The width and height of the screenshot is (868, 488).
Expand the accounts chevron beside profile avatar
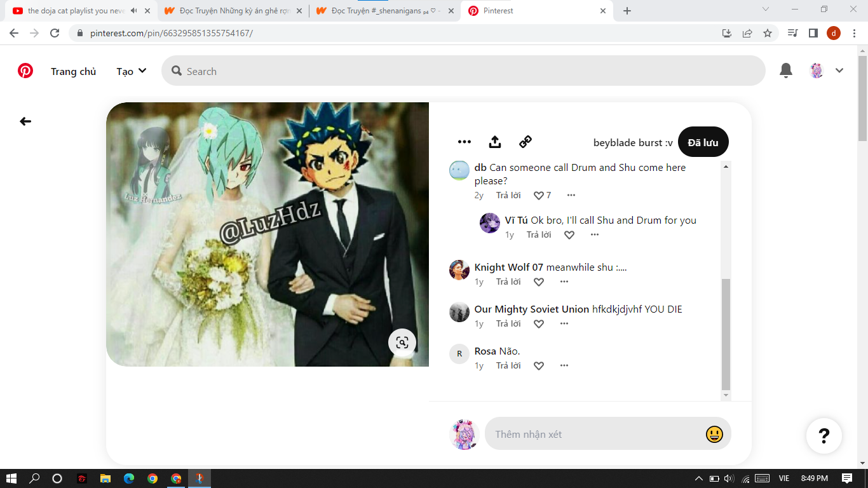839,71
